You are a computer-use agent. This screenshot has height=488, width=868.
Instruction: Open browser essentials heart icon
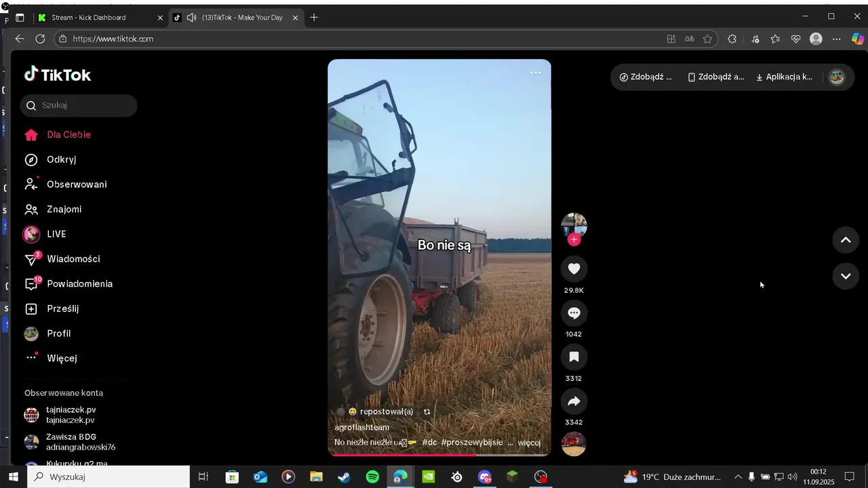(795, 39)
